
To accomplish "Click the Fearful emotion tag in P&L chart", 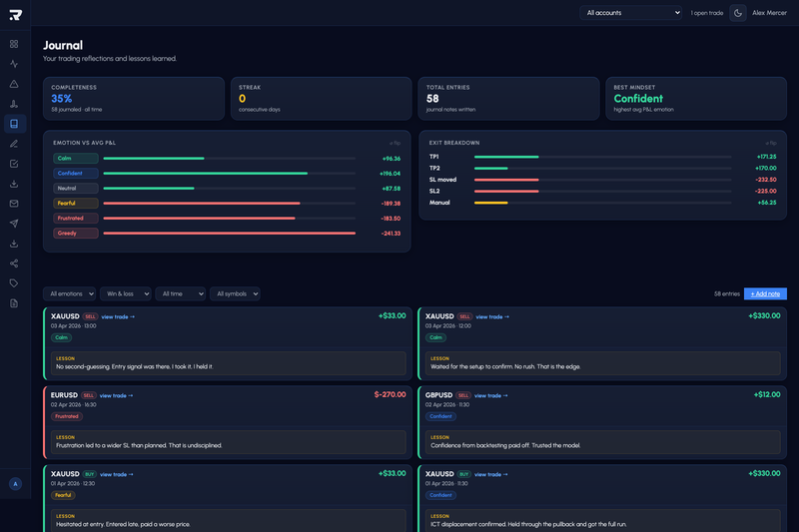I will [76, 204].
